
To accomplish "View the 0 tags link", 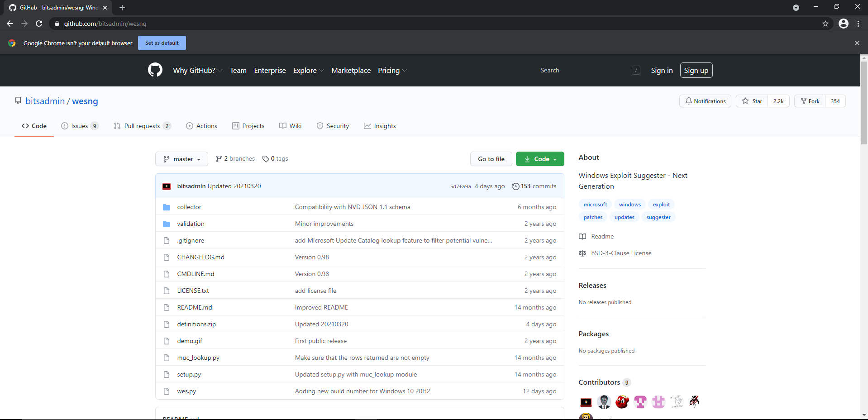I will 275,159.
